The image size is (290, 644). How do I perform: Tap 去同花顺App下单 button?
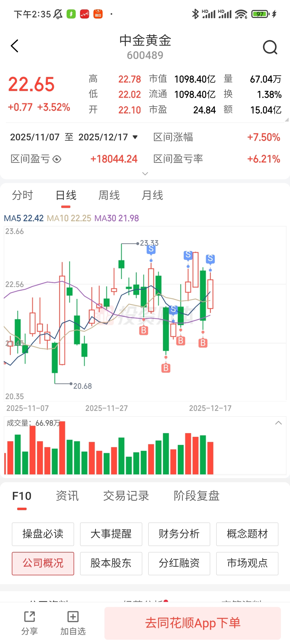coord(193,623)
